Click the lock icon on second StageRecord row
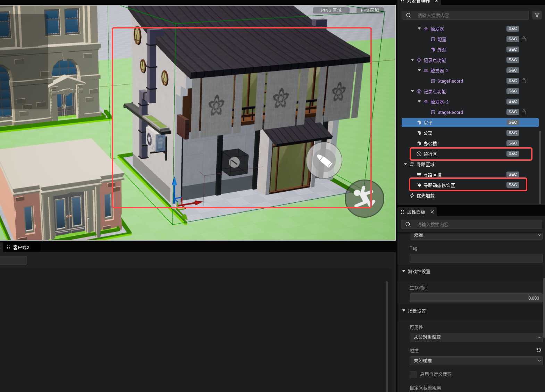Image resolution: width=545 pixels, height=392 pixels. coord(524,112)
